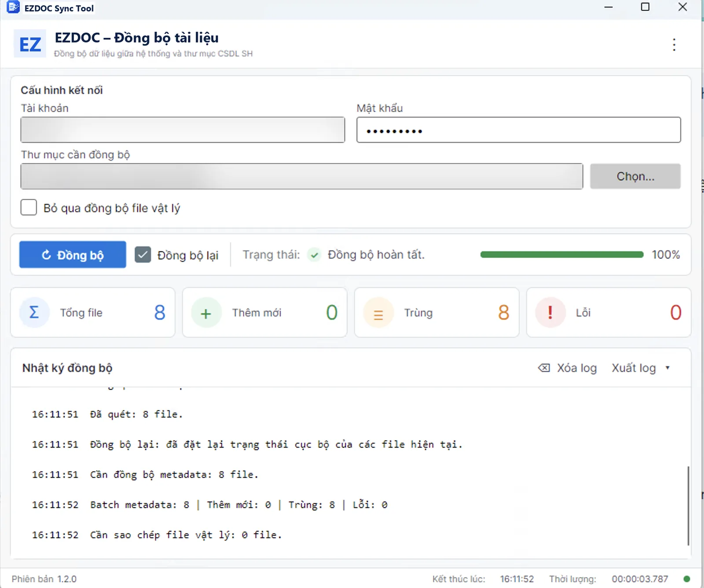
Task: Click 'Phiên bản 1.2.0' in status bar
Action: 44,579
